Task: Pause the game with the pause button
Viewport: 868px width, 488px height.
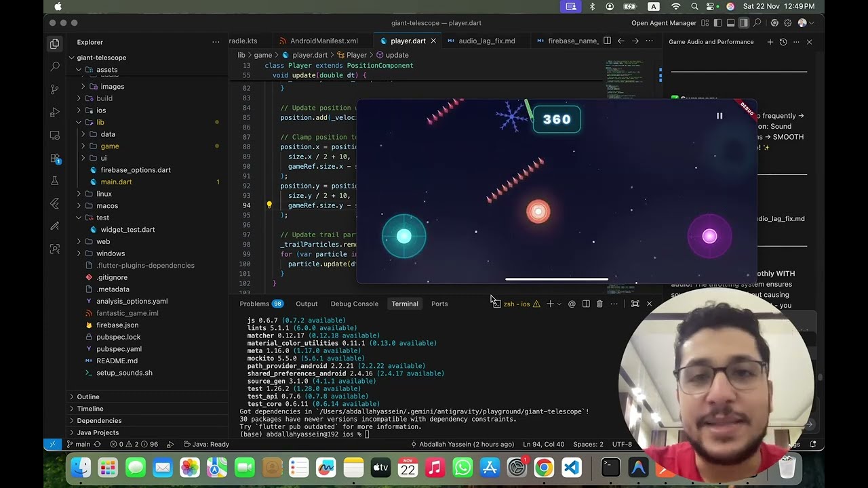Action: (719, 116)
